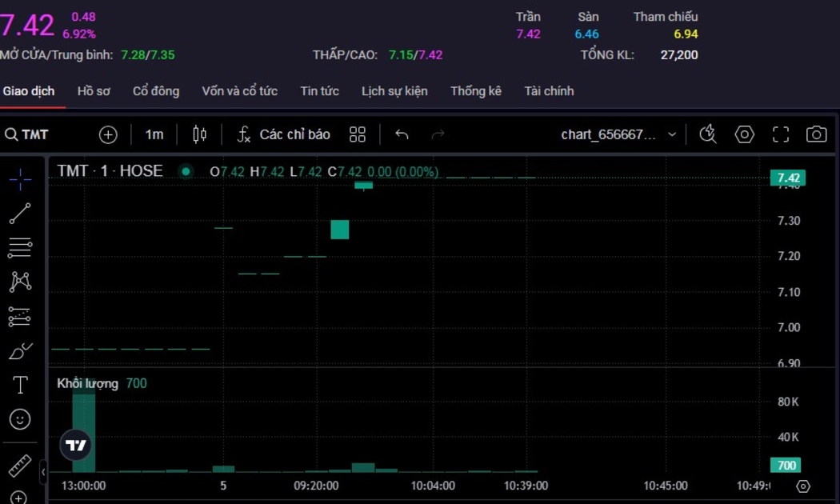The height and width of the screenshot is (504, 840).
Task: Choose the brush drawing tool
Action: point(20,350)
